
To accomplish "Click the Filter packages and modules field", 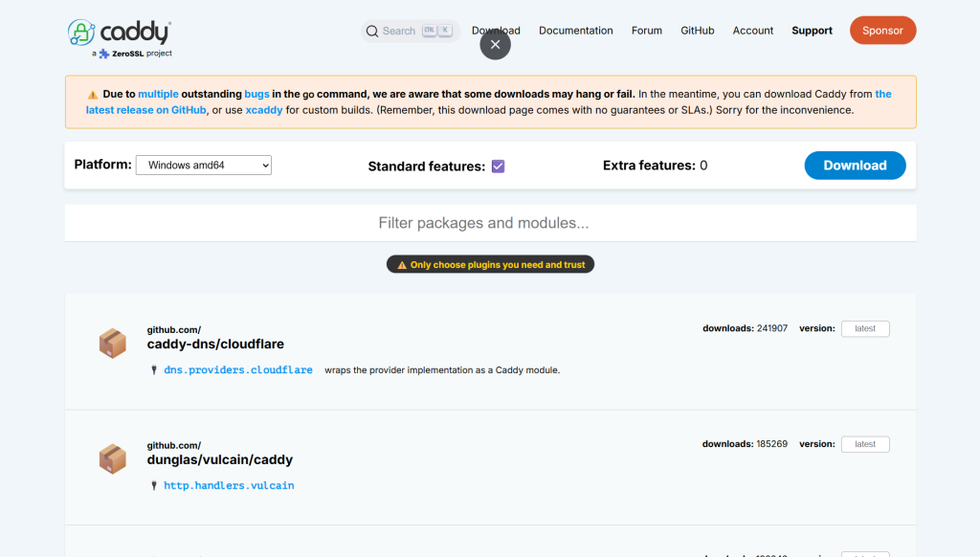I will click(x=491, y=223).
